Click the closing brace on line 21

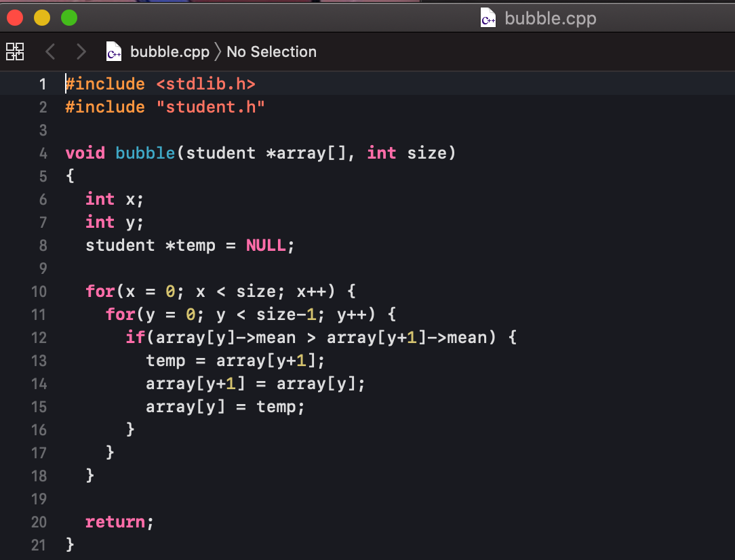tap(68, 544)
